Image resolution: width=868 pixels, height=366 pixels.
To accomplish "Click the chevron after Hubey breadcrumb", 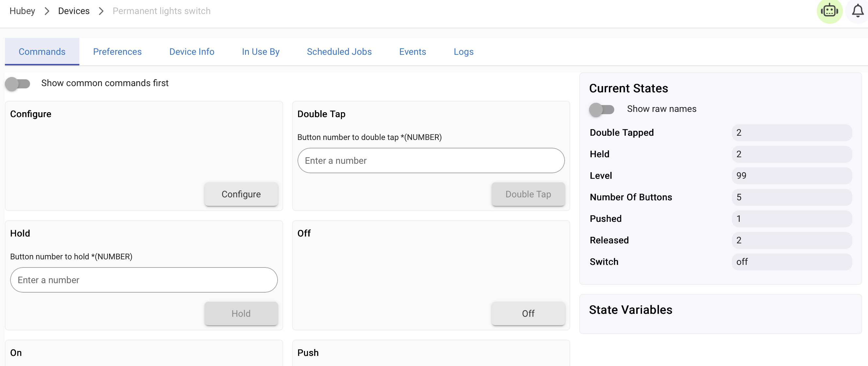I will (47, 11).
